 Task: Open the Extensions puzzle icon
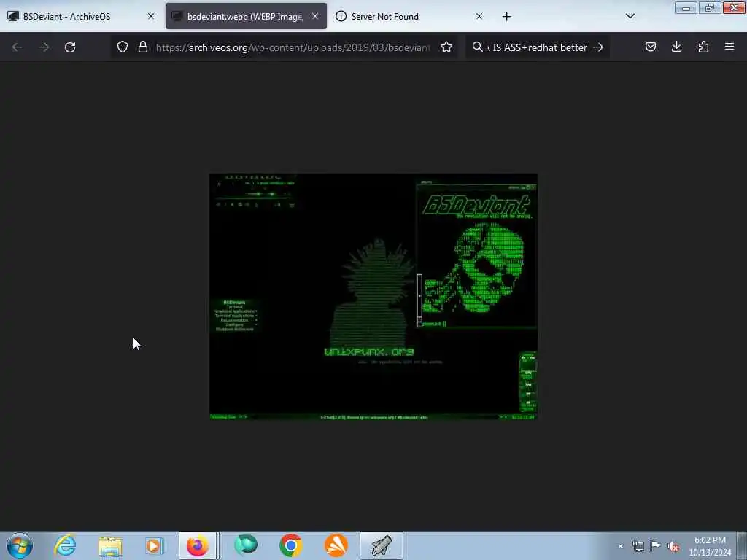[703, 47]
